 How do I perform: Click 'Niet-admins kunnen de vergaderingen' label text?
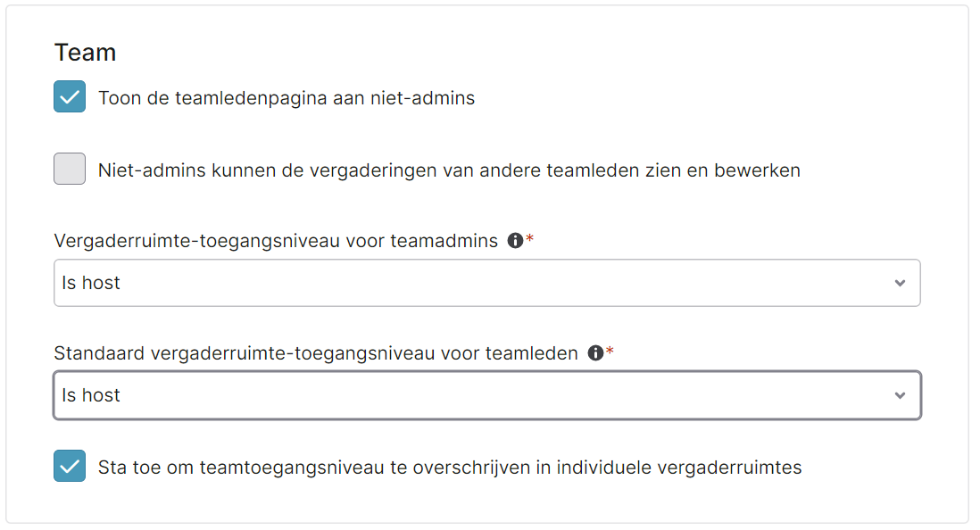tap(449, 170)
